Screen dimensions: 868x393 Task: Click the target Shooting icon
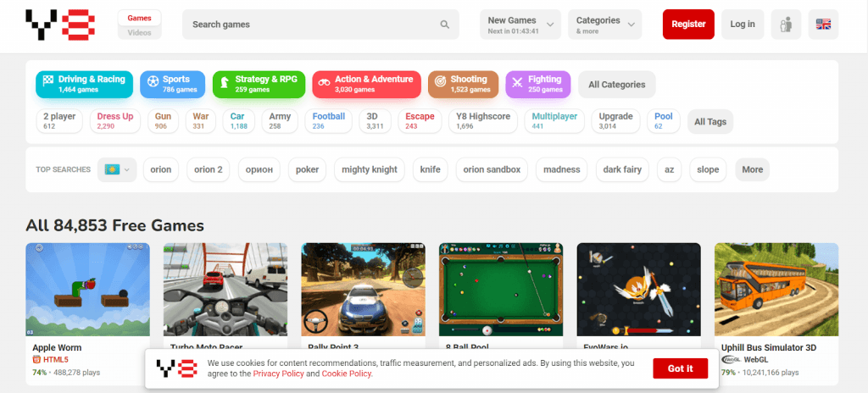click(x=440, y=82)
